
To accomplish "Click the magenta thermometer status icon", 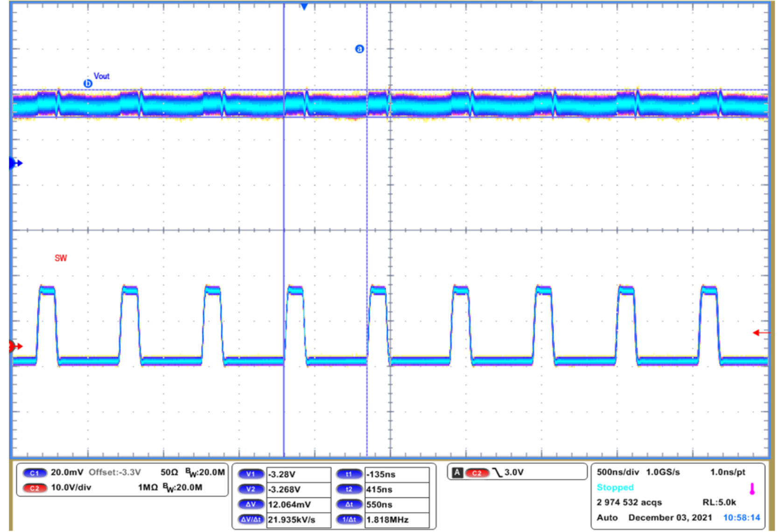I will coord(752,489).
